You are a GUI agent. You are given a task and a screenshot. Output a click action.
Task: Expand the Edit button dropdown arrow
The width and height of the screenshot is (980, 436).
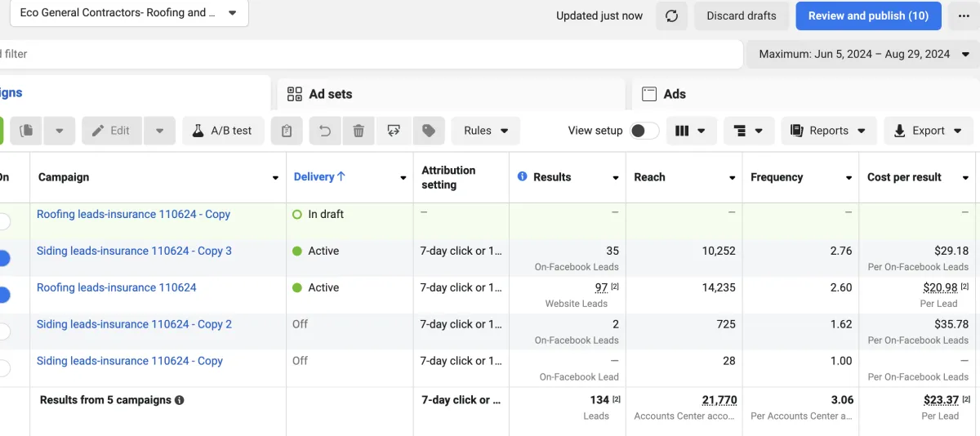[159, 131]
